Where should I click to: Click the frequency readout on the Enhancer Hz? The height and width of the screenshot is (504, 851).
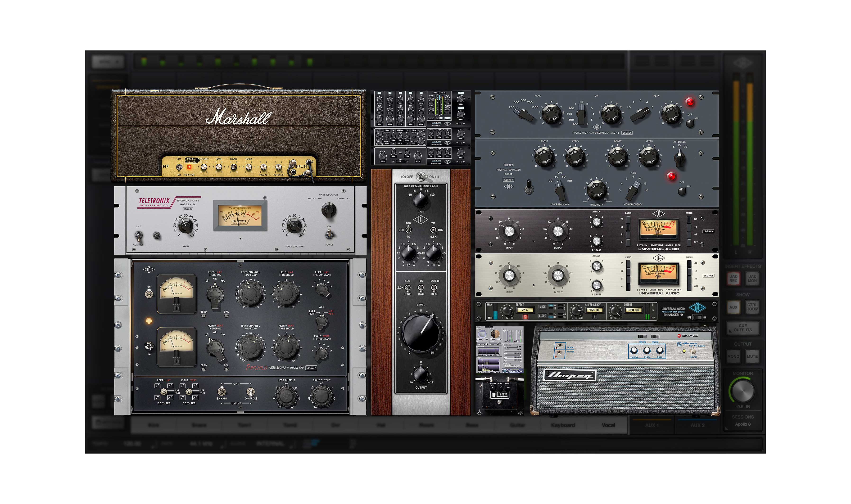(x=594, y=310)
